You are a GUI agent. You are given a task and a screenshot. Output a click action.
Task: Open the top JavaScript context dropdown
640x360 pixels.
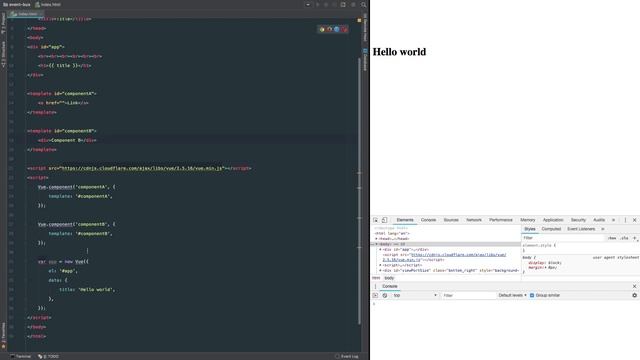[x=415, y=296]
